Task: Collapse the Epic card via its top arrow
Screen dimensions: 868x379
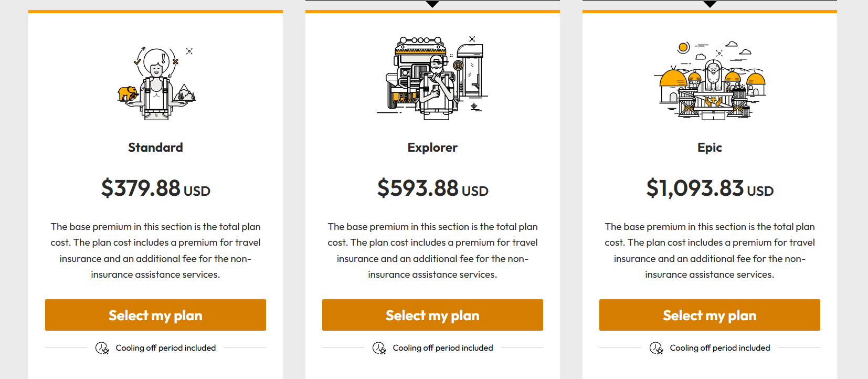Action: [x=710, y=4]
